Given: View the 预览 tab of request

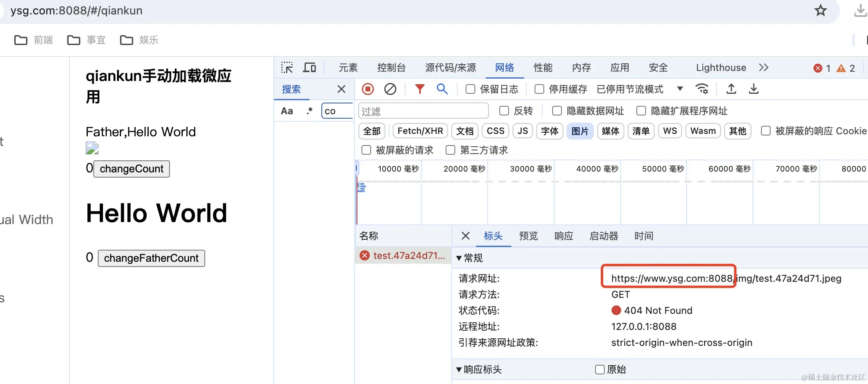Looking at the screenshot, I should click(x=529, y=236).
